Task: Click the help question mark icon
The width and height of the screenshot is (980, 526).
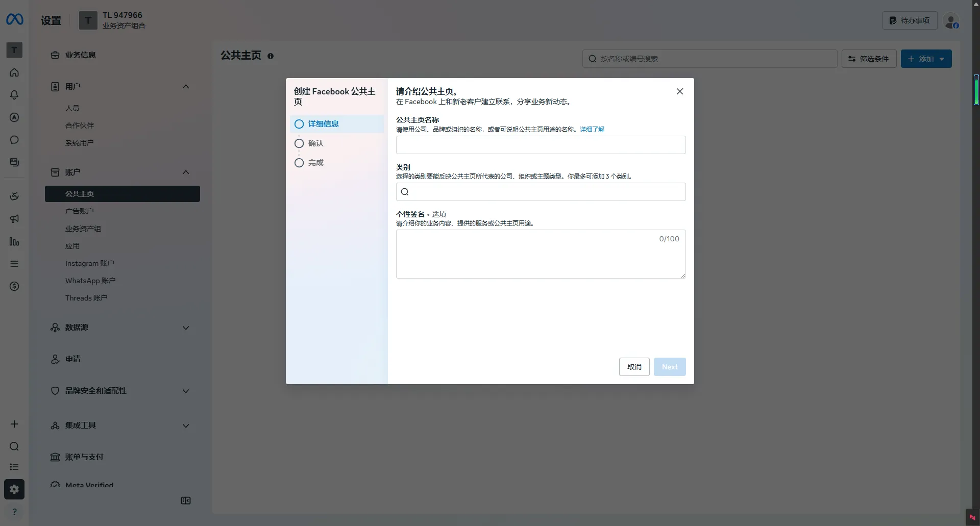Action: 14,512
